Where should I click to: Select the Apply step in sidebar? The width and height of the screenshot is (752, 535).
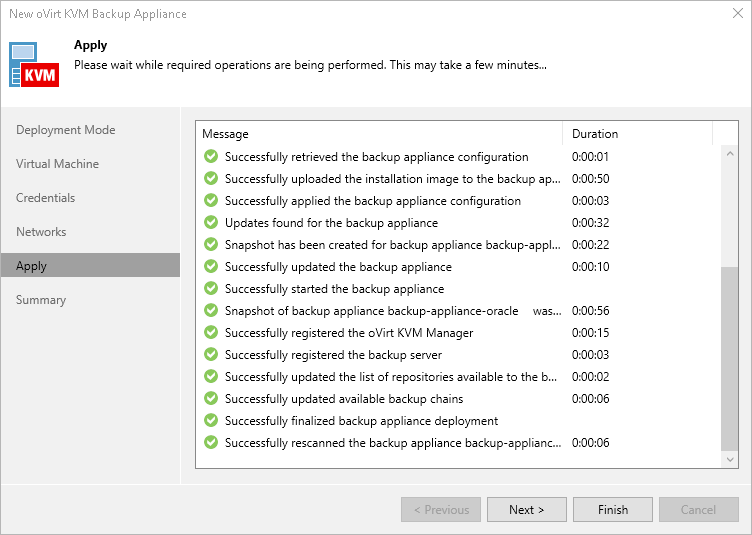point(91,266)
